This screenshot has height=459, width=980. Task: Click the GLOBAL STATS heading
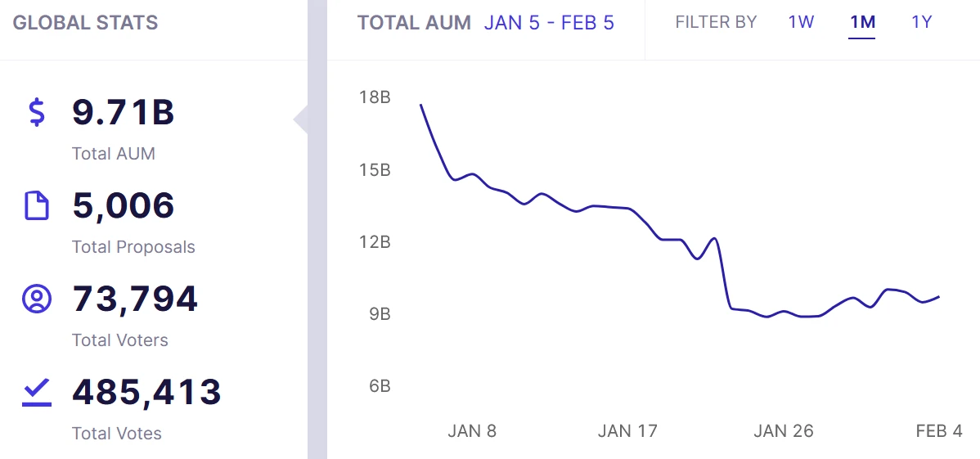click(x=85, y=23)
